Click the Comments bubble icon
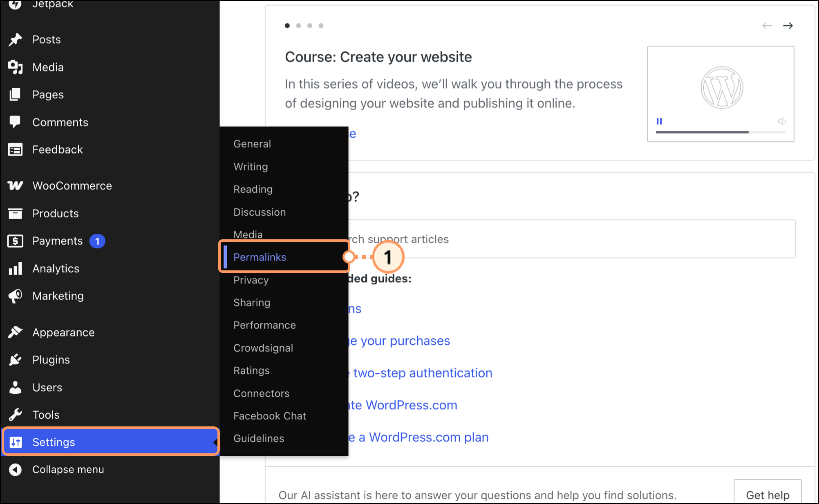819x504 pixels. (x=15, y=122)
